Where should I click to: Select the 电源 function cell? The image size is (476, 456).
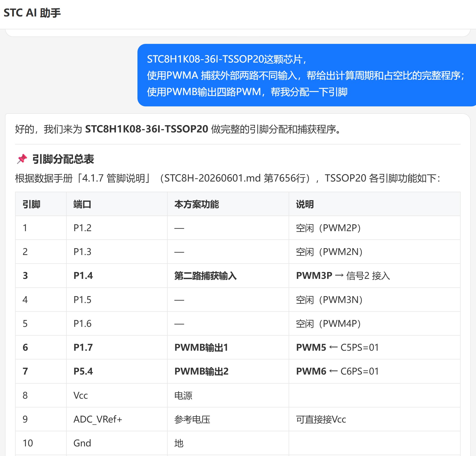[228, 395]
